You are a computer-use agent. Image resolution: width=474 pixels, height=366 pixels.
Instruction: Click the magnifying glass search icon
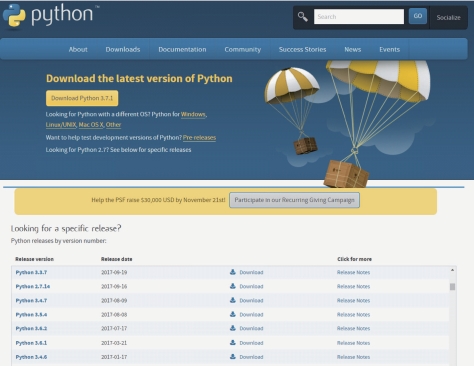coord(303,17)
